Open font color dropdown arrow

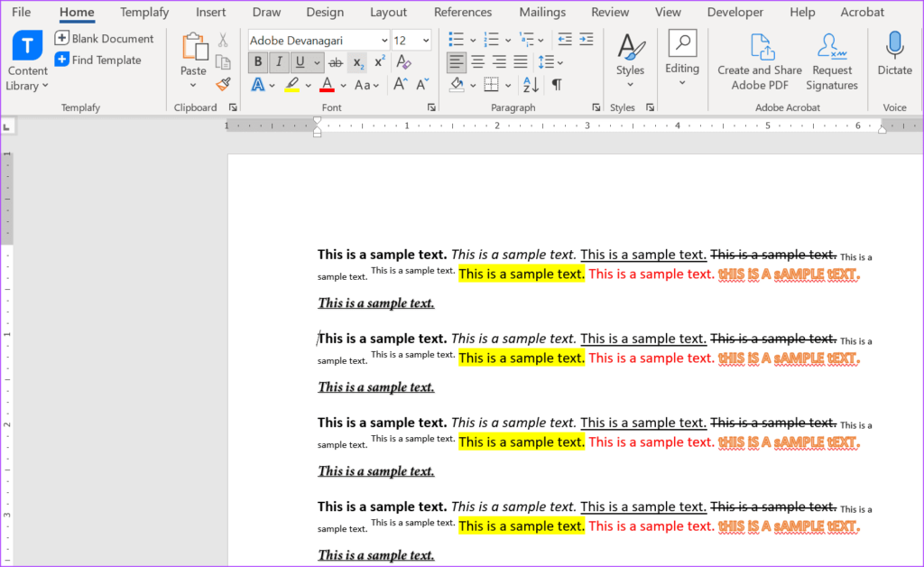pos(343,86)
